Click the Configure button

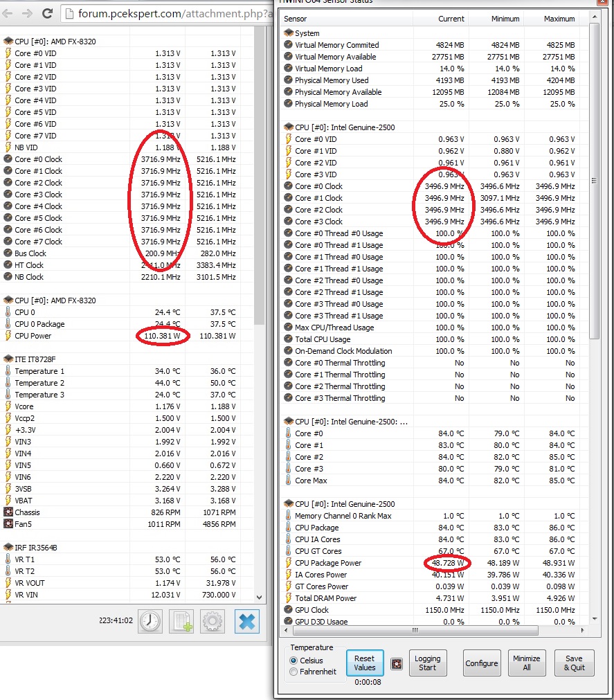(x=482, y=663)
